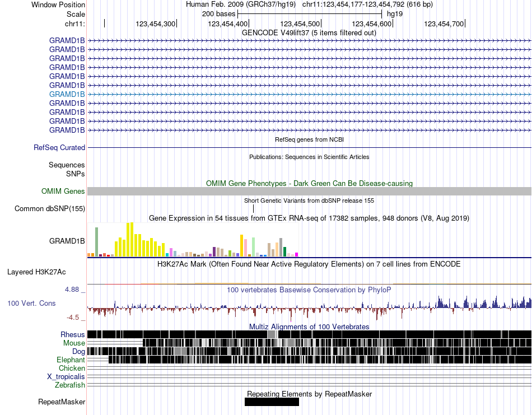Click the tall sage-green bar in GTEx chart
The height and width of the screenshot is (415, 532).
96,242
